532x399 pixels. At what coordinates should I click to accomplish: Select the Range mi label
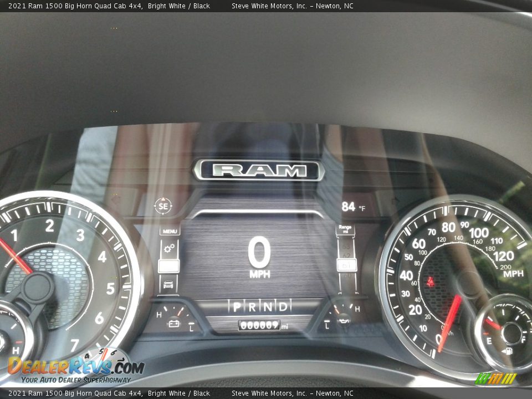click(x=345, y=229)
